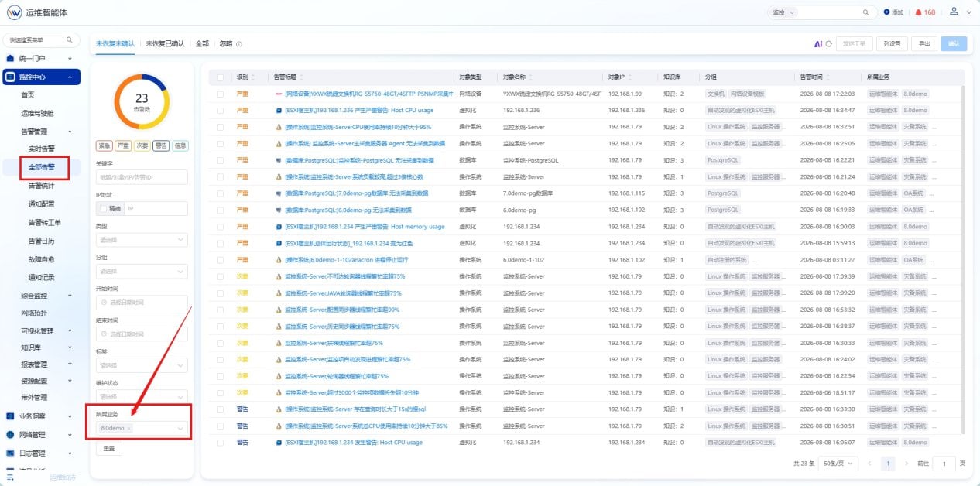Click sort icon on 告警标题 column

tap(300, 77)
